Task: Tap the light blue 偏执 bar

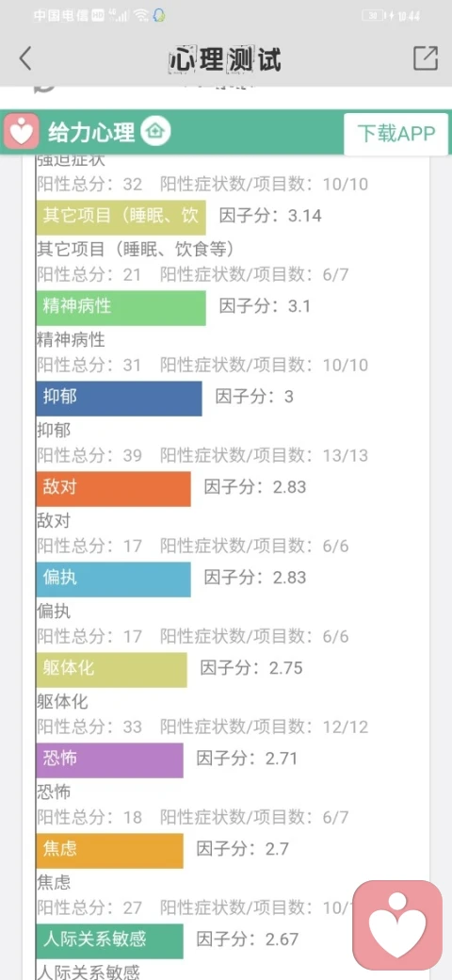Action: coord(114,579)
